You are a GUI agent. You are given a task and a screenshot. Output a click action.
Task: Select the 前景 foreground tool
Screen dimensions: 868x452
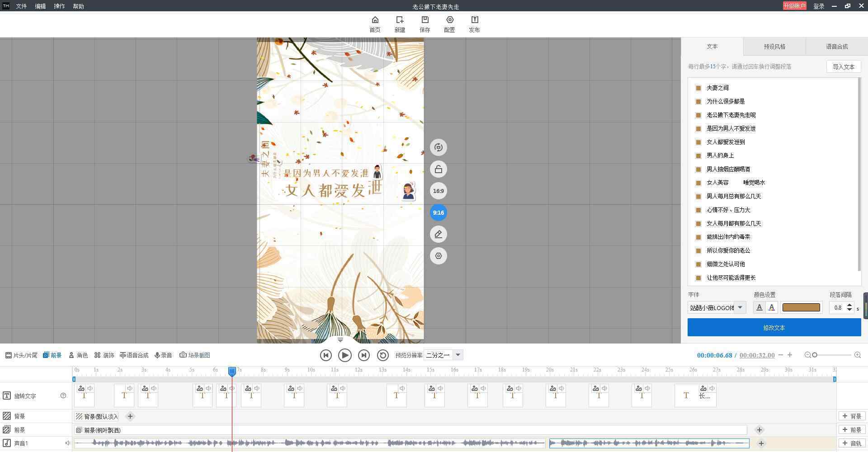coord(52,355)
